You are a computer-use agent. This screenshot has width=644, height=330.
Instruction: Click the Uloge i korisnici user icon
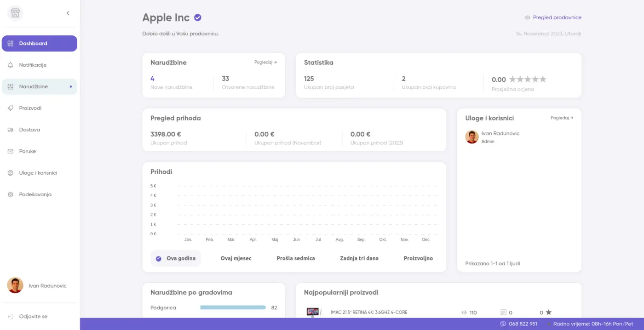[x=11, y=173]
